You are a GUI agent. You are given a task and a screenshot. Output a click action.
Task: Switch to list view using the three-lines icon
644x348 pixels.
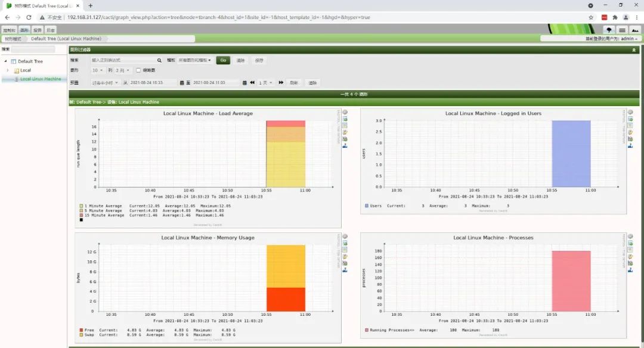[x=622, y=30]
